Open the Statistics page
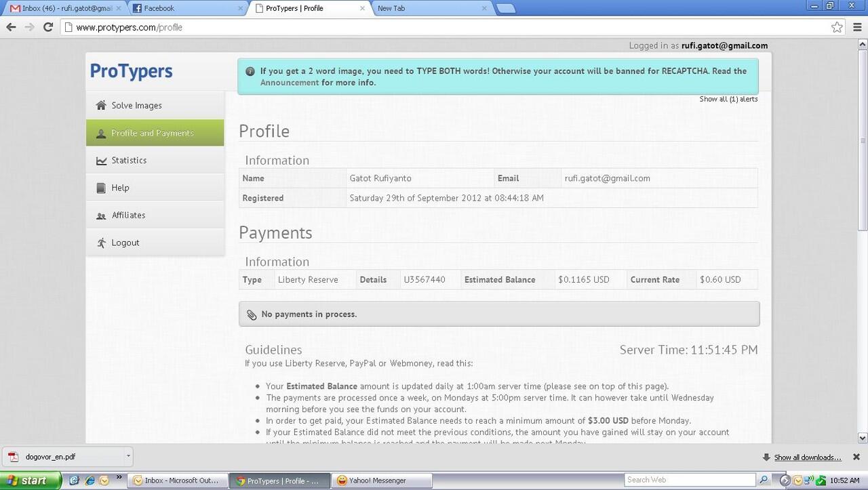Viewport: 868px width, 490px height. point(155,161)
